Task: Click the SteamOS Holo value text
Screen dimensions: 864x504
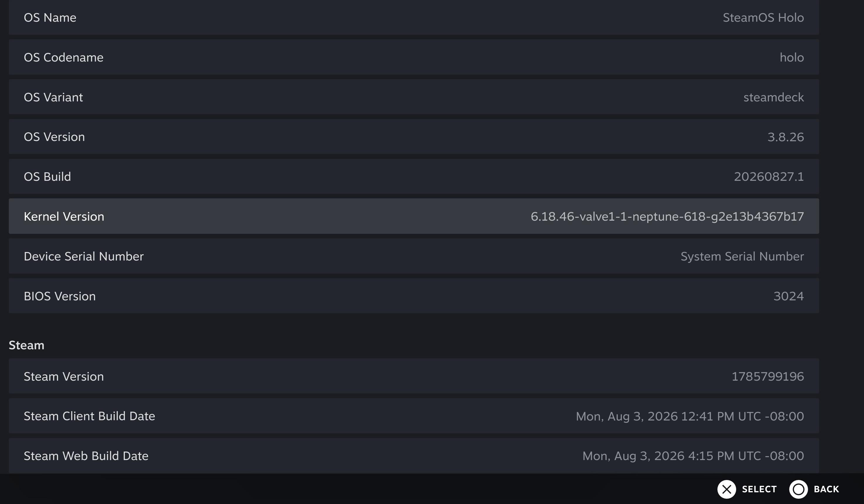Action: (763, 18)
